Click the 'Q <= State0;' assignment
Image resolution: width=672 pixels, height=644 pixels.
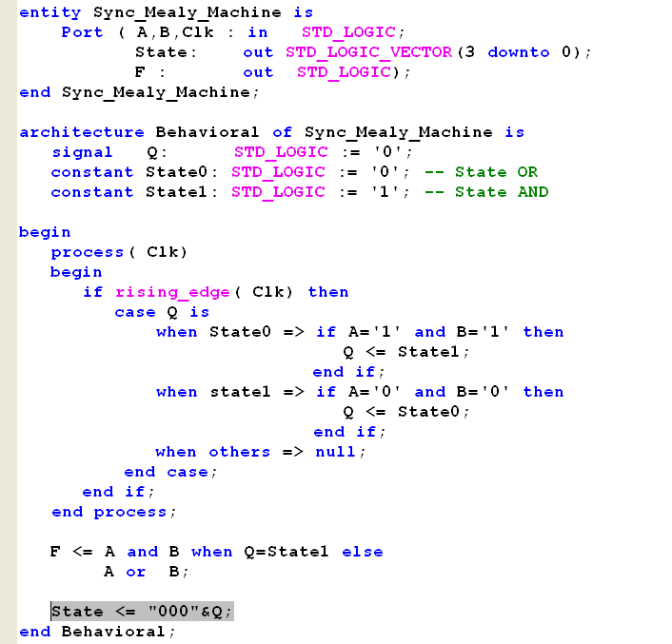[x=406, y=412]
